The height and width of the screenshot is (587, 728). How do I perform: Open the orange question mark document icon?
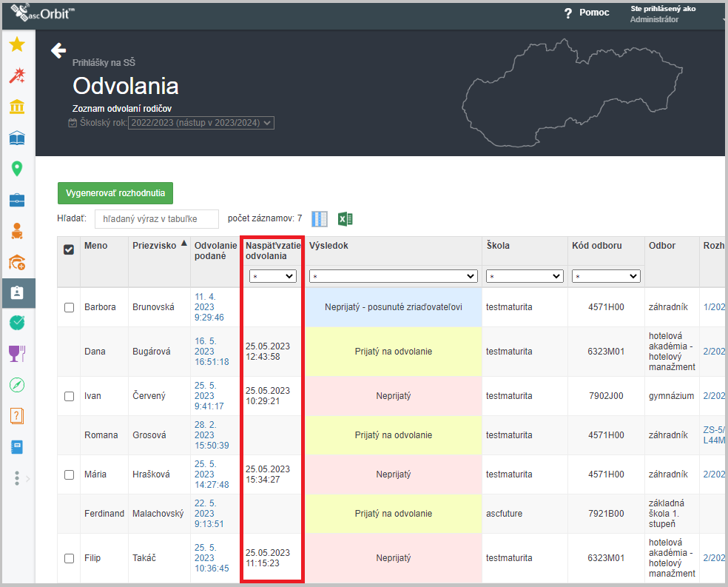[17, 415]
